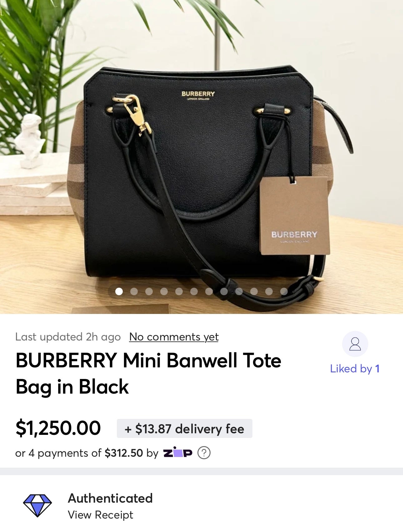This screenshot has width=403, height=532.
Task: Tap the $1,250.00 price
Action: point(58,428)
